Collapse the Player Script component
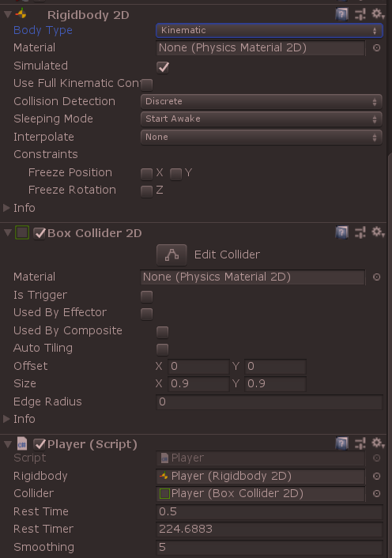The image size is (392, 558). (x=8, y=443)
